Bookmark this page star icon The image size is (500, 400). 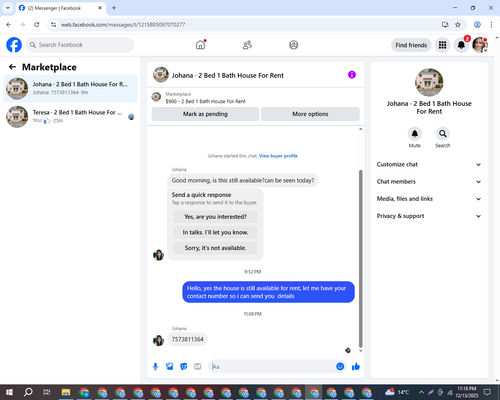click(x=458, y=25)
